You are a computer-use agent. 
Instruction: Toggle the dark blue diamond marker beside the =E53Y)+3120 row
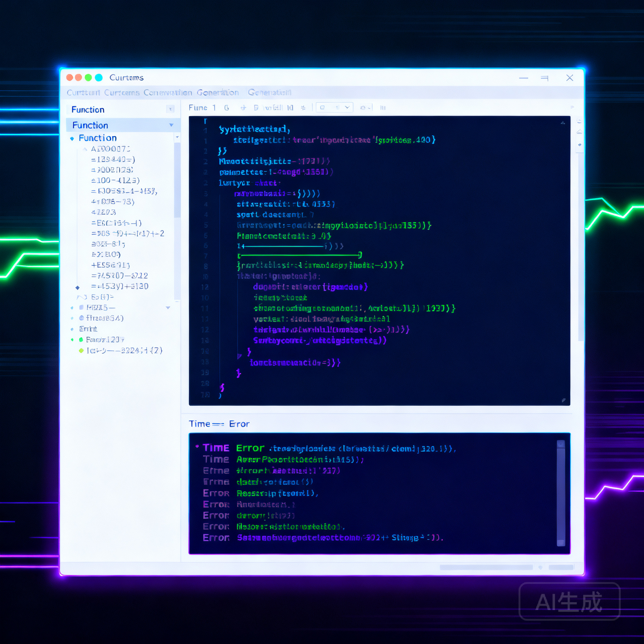point(77,287)
